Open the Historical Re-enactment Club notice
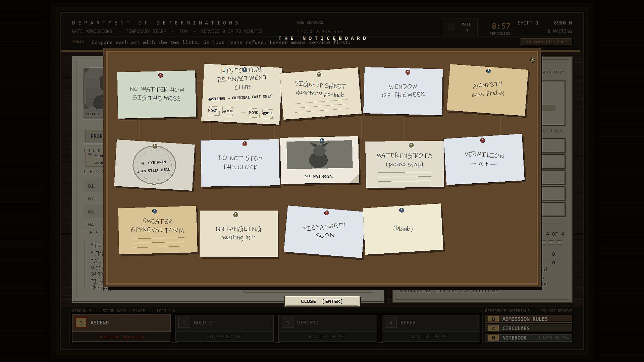 pyautogui.click(x=242, y=94)
